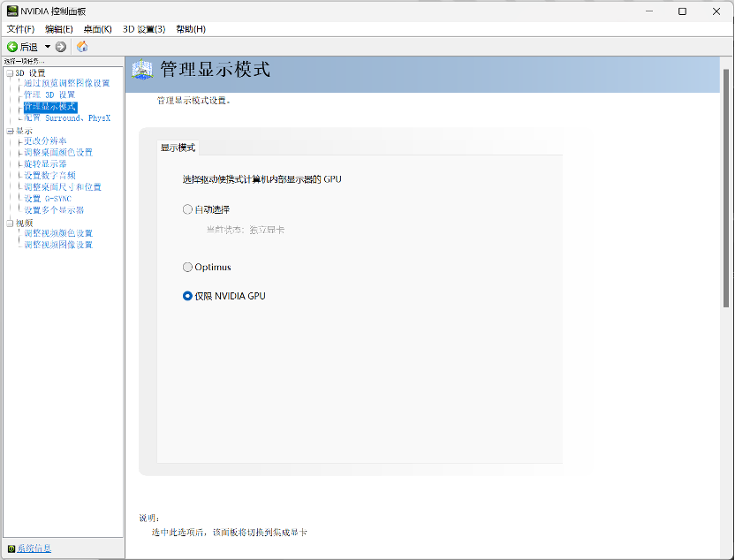Collapse the 3D 设置 tree node
Screen dimensions: 735x560
click(10, 73)
